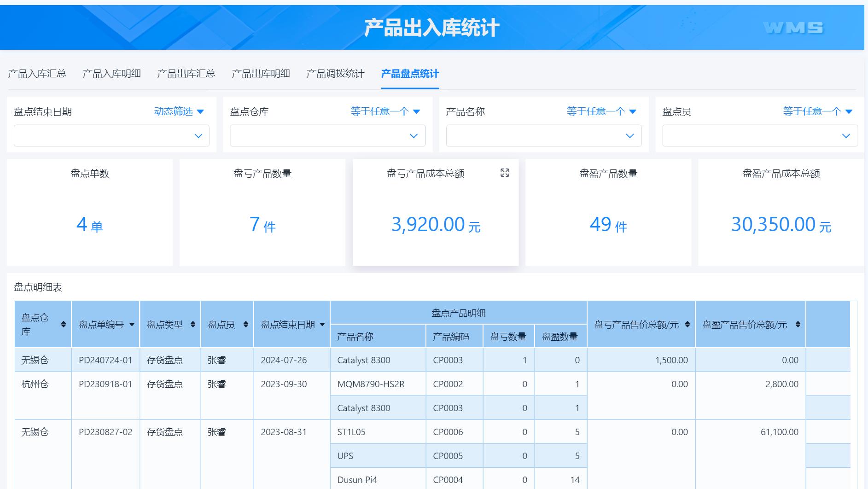The height and width of the screenshot is (489, 868).
Task: Select order number PD240724-01 cell
Action: (x=105, y=360)
